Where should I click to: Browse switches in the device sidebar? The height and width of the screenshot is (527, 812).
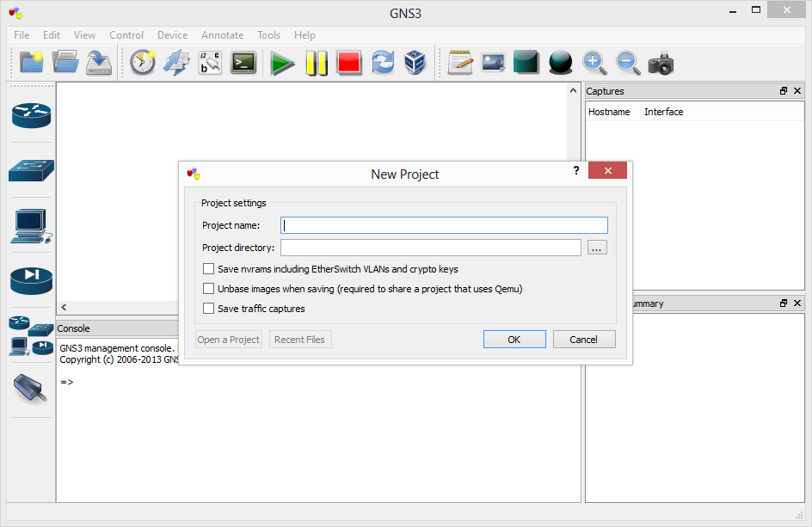(31, 170)
